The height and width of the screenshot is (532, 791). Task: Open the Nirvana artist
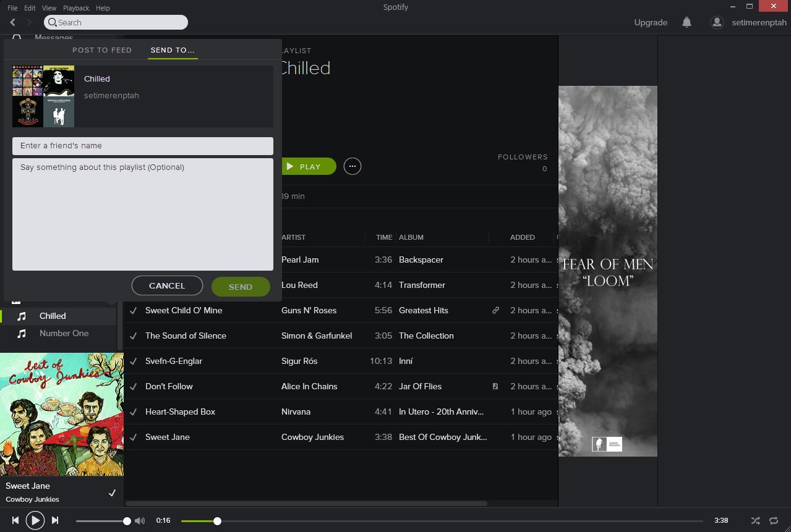coord(296,412)
